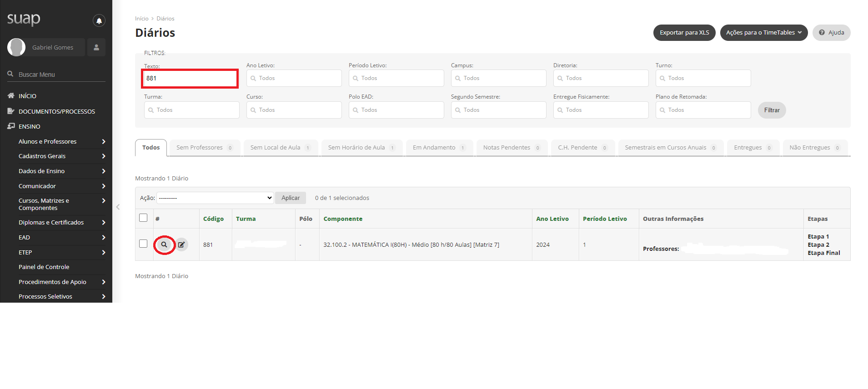The image size is (868, 389).
Task: Expand Procedimentos de Apoio submenu
Action: click(x=62, y=282)
